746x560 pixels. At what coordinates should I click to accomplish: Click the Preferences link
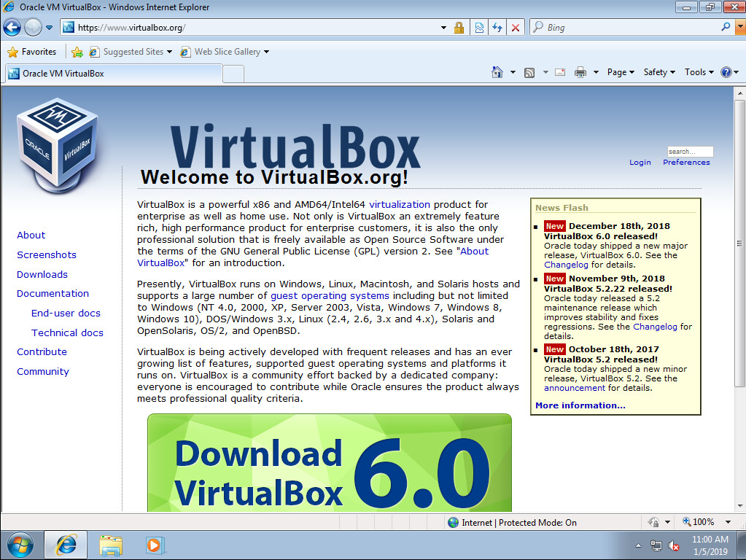coord(686,163)
